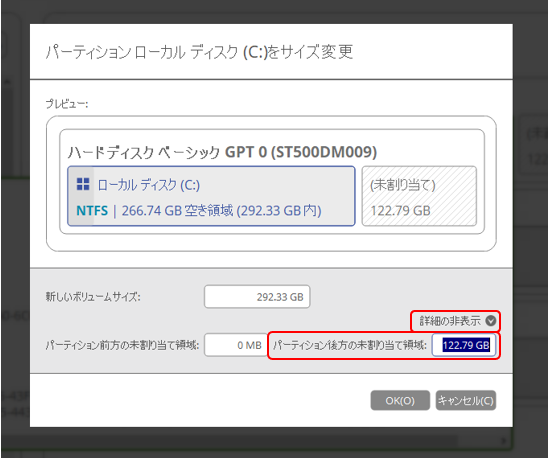Click the gray left resize handle of the C: partition

pos(81,196)
